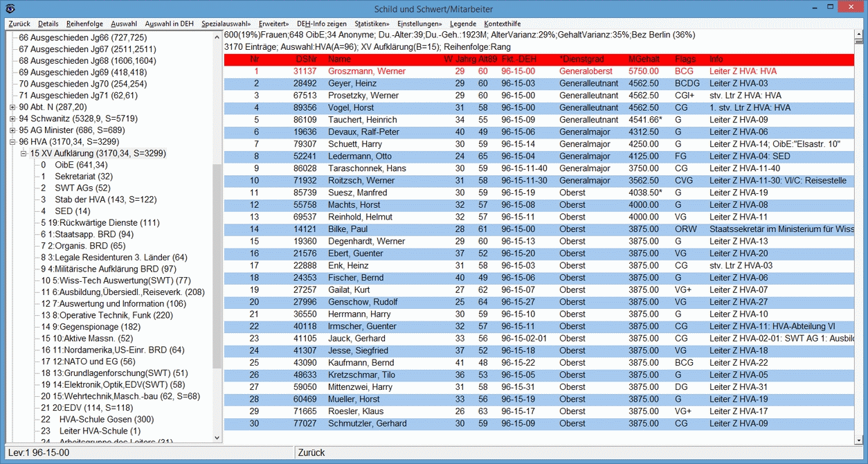Open the Reihenfolge menu

84,24
